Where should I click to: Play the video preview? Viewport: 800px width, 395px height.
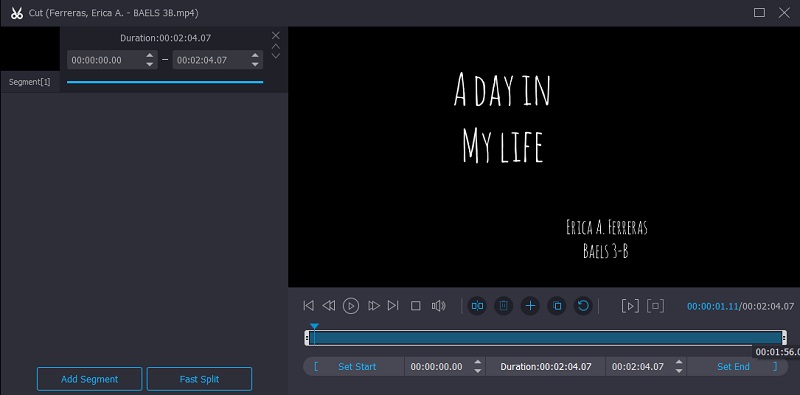tap(351, 306)
